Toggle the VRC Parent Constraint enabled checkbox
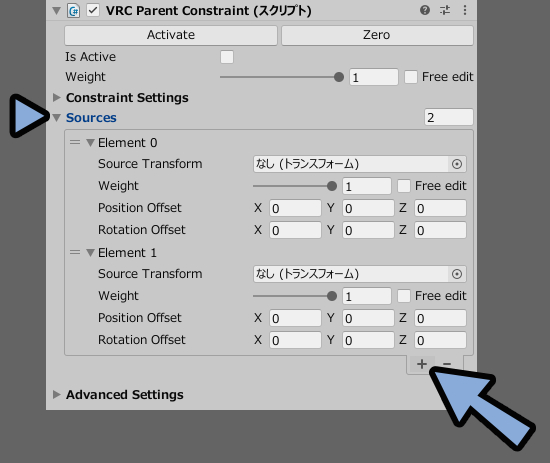 coord(93,11)
